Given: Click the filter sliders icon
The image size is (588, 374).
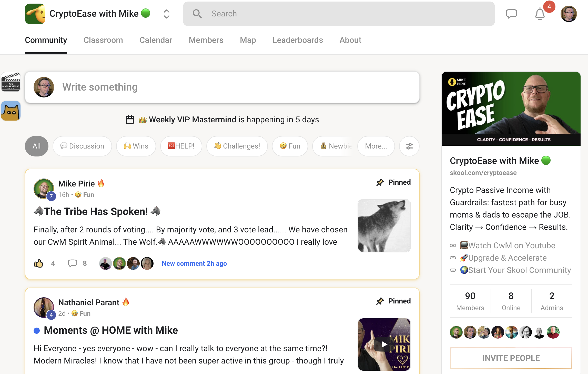Looking at the screenshot, I should click(x=409, y=146).
